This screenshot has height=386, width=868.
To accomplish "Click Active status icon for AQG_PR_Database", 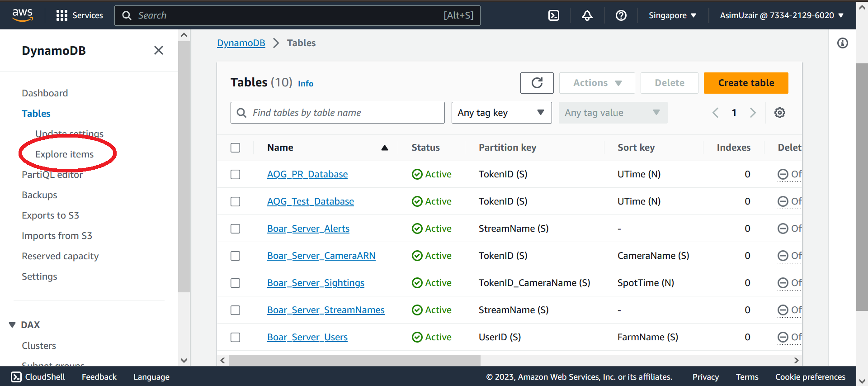I will pos(417,174).
